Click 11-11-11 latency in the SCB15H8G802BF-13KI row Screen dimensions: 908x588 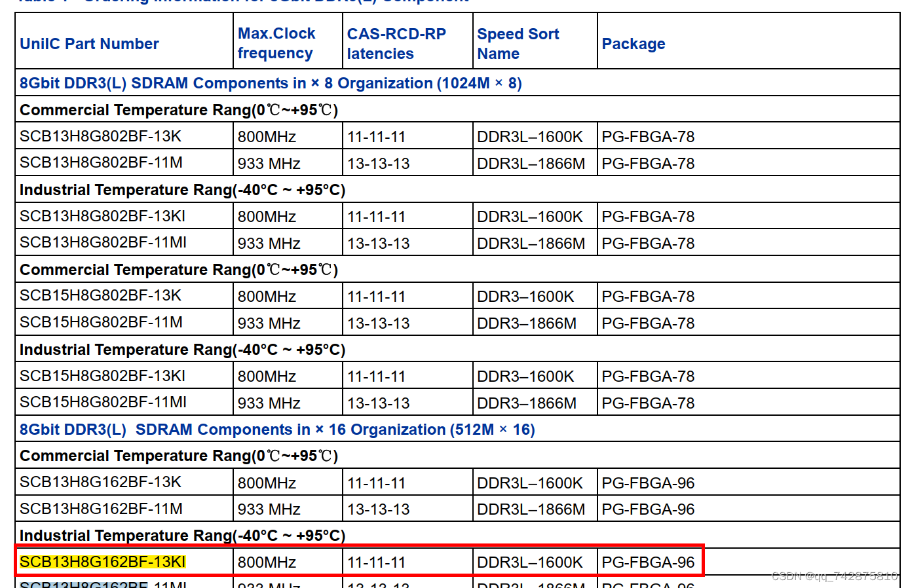pyautogui.click(x=376, y=377)
